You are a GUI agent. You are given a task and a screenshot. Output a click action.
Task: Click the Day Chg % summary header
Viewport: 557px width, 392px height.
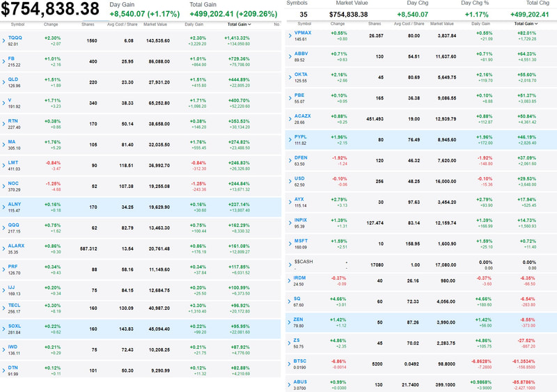coord(475,3)
